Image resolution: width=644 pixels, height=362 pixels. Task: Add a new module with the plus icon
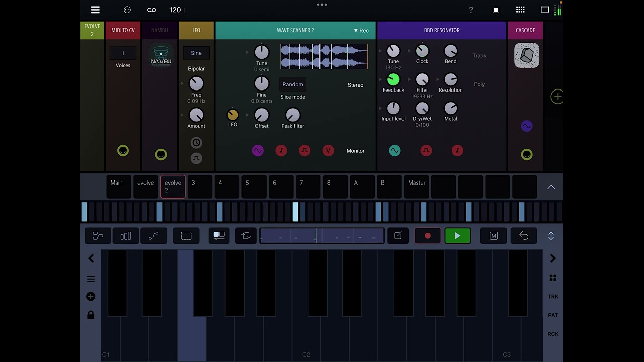click(557, 97)
